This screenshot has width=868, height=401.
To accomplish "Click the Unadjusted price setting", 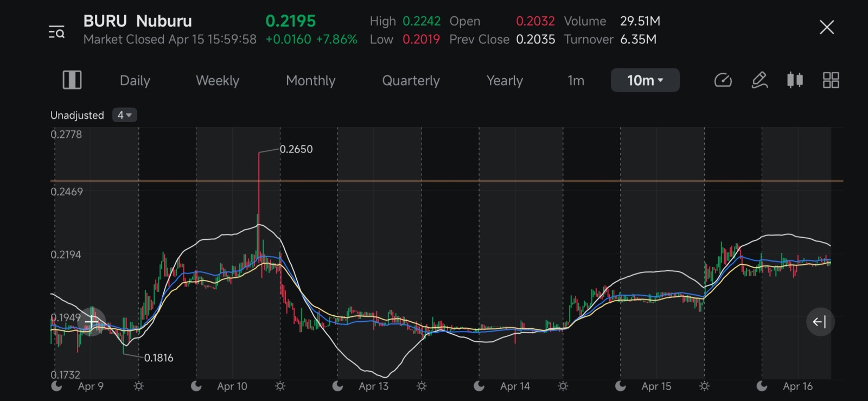I will [x=77, y=115].
